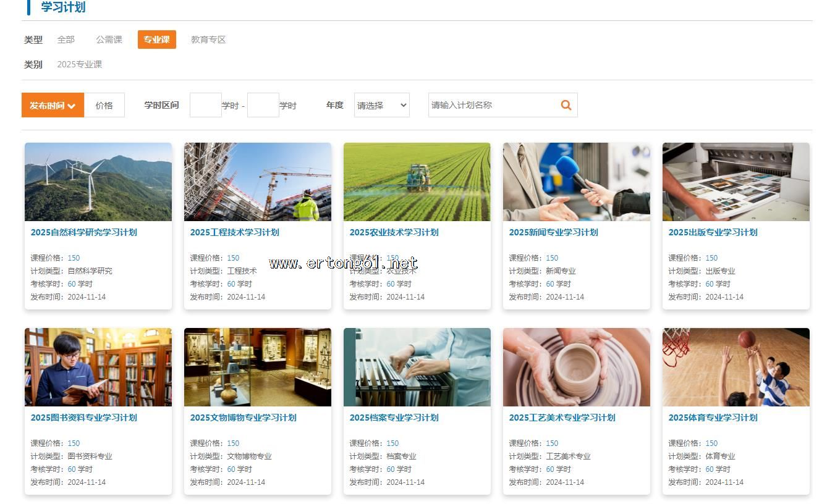Open 2025图书资料专业学习计划 title link
The height and width of the screenshot is (504, 835).
(83, 418)
